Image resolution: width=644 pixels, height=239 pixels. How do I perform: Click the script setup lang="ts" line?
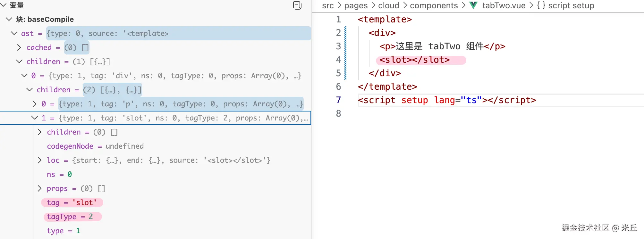click(447, 100)
